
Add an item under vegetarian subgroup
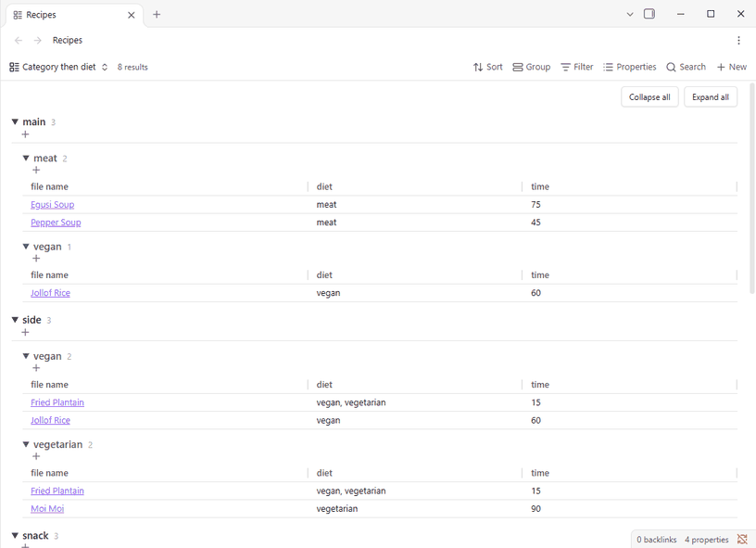point(36,456)
